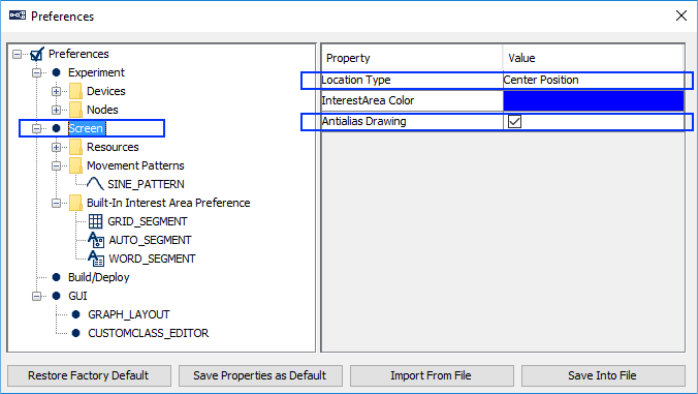This screenshot has height=394, width=698.
Task: Click the sine wave icon beside SINE_PATTERN
Action: [x=95, y=183]
